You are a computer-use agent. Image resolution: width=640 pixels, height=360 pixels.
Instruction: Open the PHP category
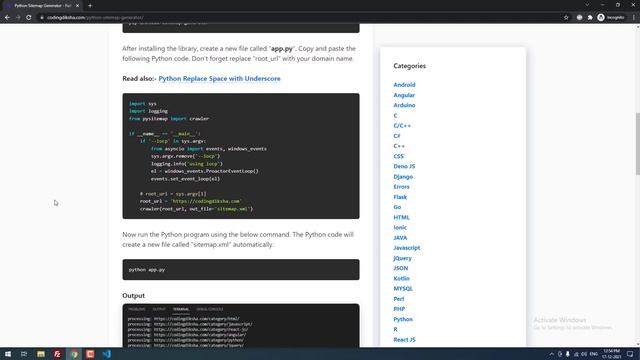[x=399, y=309]
